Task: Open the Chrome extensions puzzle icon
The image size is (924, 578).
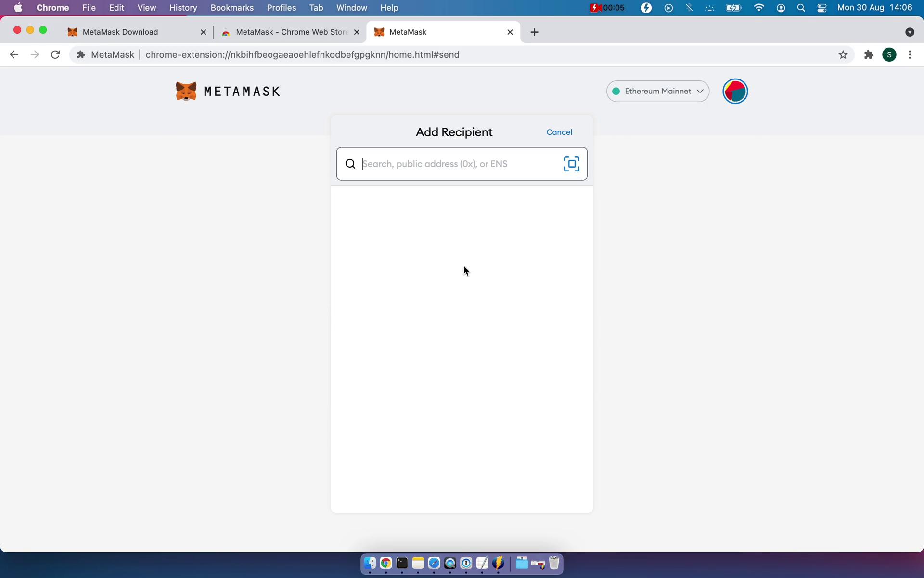Action: tap(869, 54)
